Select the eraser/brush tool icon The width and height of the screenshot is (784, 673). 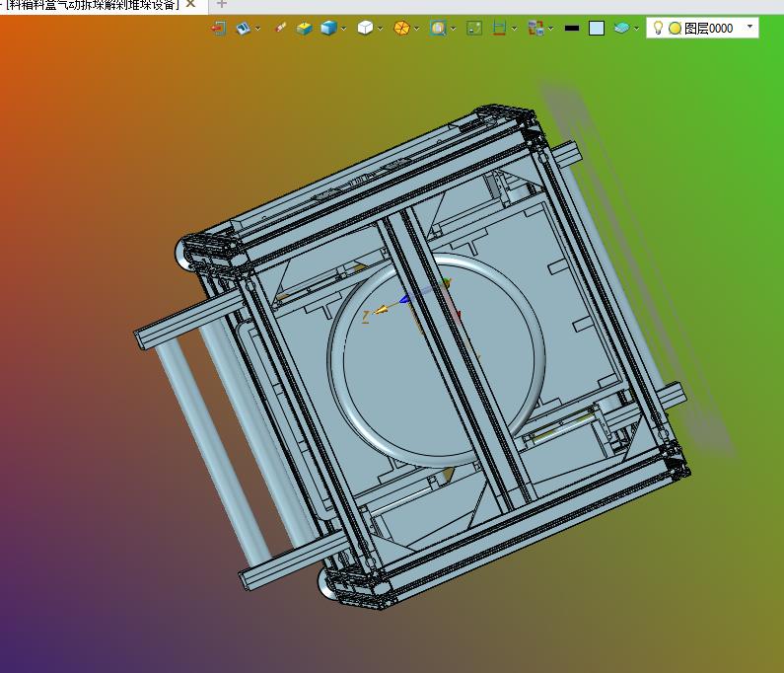point(281,28)
